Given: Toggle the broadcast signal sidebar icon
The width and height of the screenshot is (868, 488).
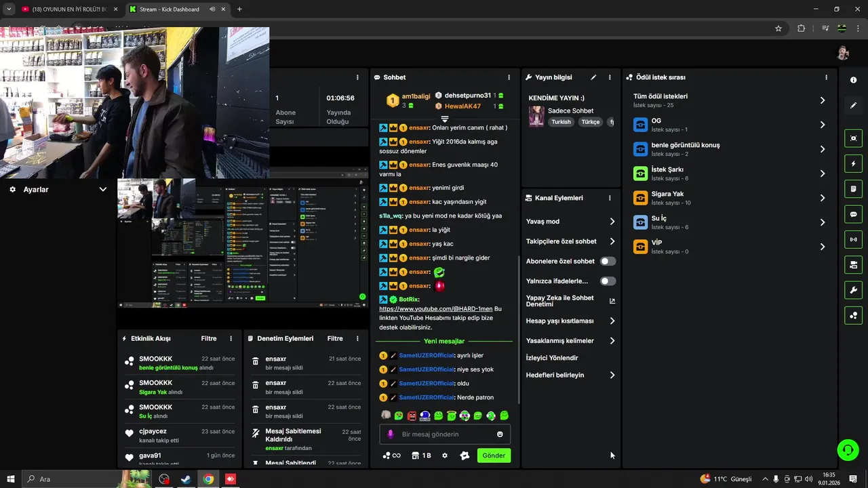Looking at the screenshot, I should pyautogui.click(x=853, y=239).
